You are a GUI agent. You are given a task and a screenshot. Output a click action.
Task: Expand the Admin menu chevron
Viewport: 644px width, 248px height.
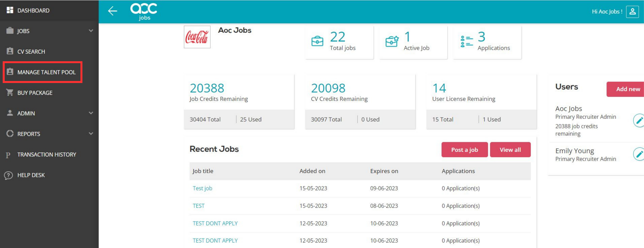click(x=91, y=113)
